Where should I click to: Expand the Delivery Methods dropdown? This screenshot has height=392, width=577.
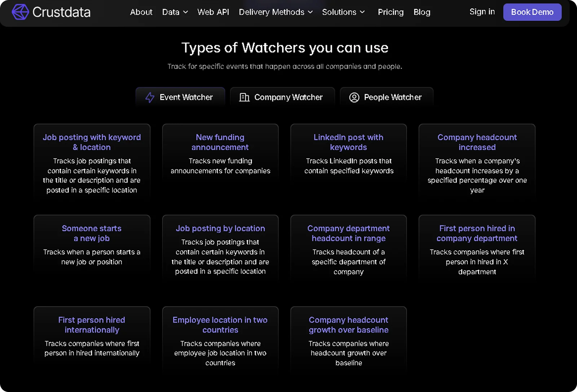click(x=275, y=12)
